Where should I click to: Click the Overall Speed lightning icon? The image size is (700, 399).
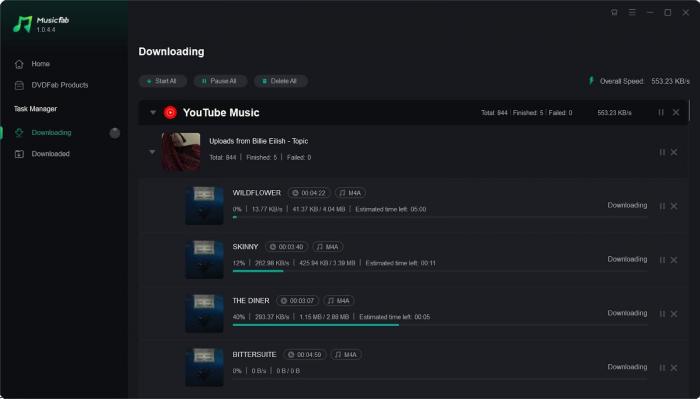(x=592, y=81)
